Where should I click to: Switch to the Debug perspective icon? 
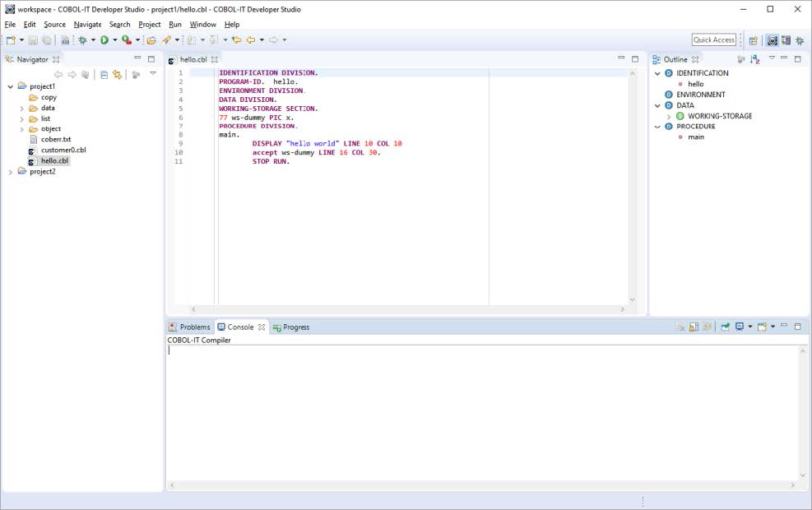click(800, 40)
